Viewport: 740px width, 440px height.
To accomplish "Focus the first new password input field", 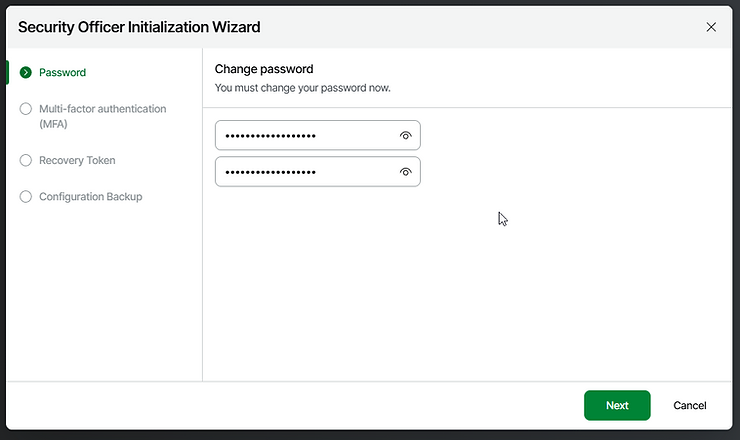I will [x=300, y=135].
